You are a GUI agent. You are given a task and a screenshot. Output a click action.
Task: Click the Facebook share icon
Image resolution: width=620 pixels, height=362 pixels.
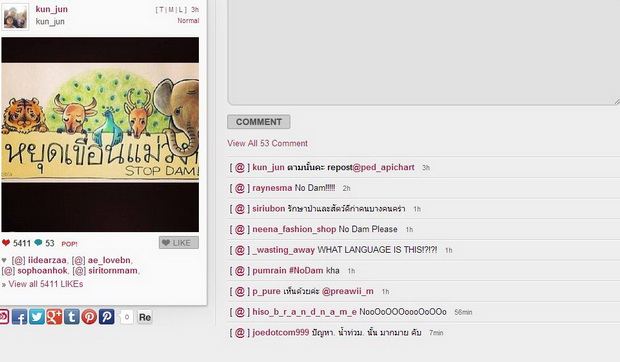click(x=19, y=317)
